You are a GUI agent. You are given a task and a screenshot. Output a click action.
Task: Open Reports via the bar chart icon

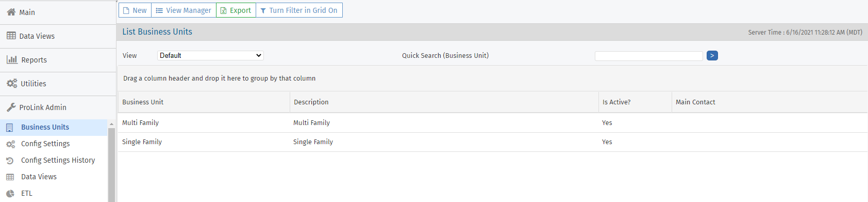click(12, 59)
